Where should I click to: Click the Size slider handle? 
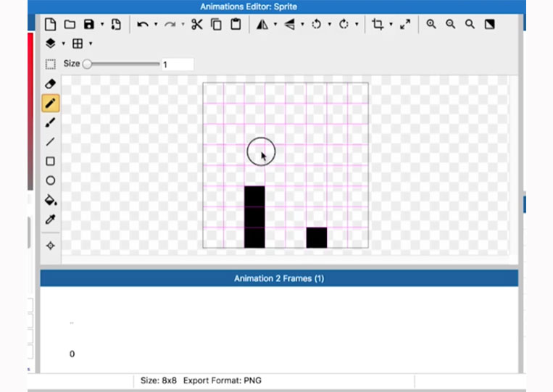pyautogui.click(x=87, y=64)
